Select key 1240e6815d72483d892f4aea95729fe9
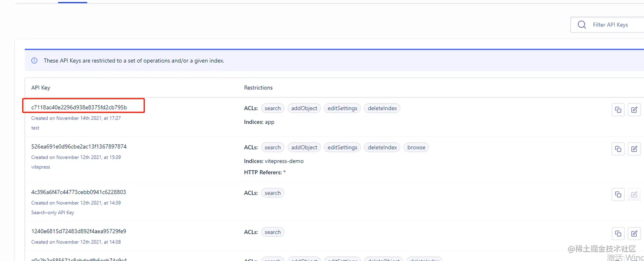The height and width of the screenshot is (261, 644). coord(79,231)
